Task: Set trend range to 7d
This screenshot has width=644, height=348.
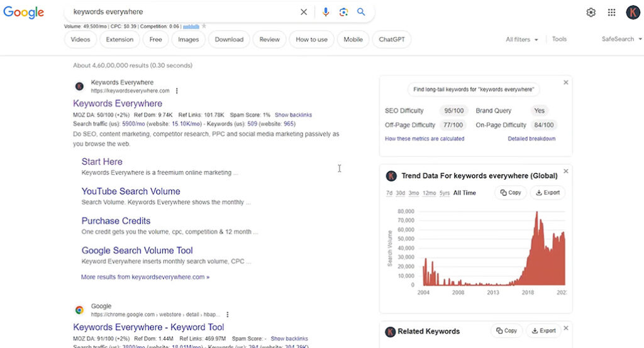Action: coord(389,193)
